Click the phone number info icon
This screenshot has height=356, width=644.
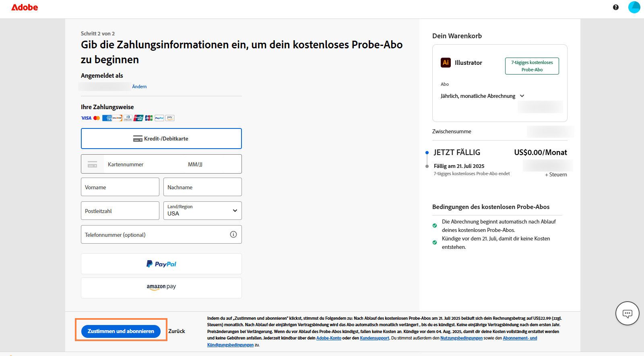233,234
